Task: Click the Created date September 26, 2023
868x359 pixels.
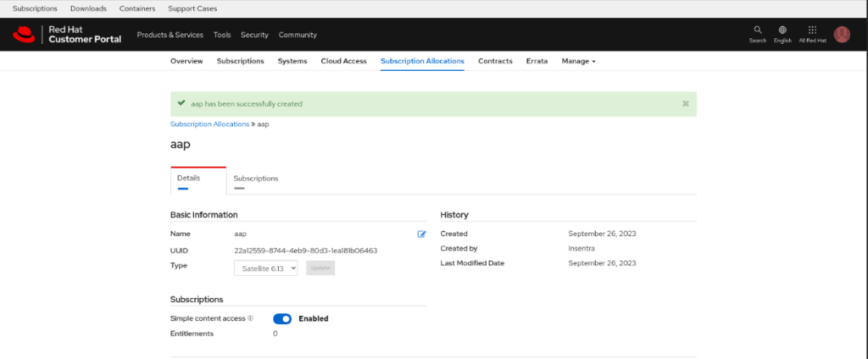Action: click(602, 234)
